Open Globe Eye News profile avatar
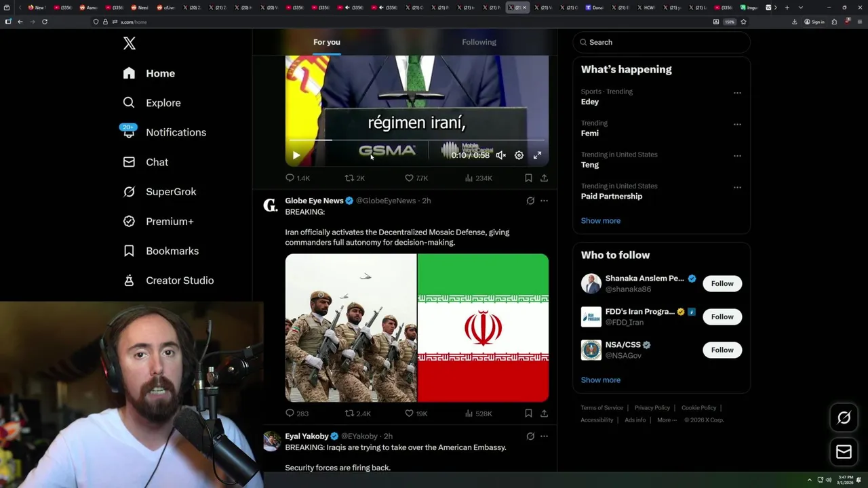868x488 pixels. coord(271,205)
